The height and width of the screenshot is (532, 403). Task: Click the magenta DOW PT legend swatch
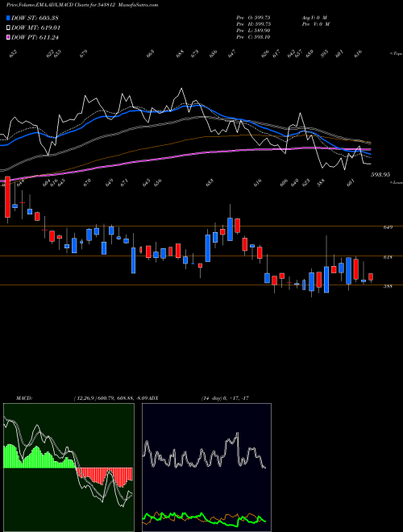coord(8,37)
